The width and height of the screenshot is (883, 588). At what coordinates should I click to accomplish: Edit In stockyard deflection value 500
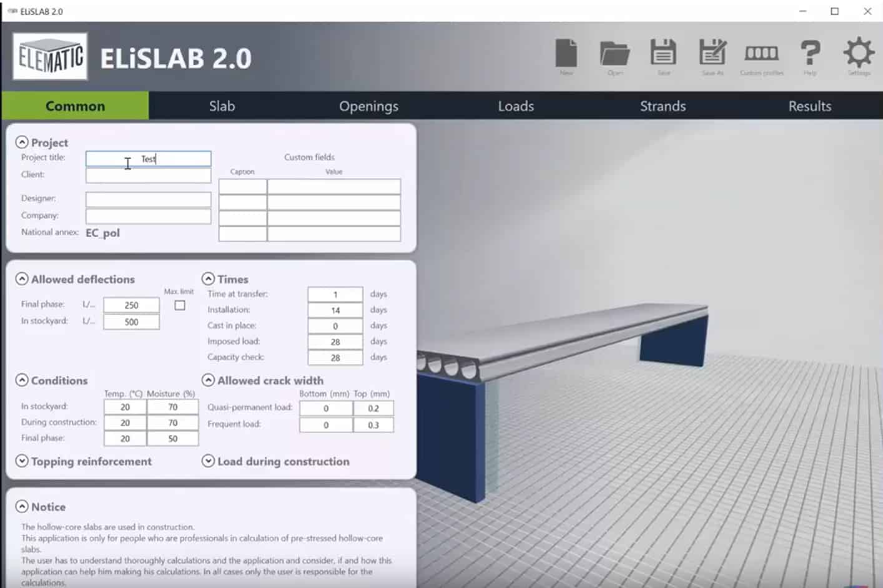[131, 322]
